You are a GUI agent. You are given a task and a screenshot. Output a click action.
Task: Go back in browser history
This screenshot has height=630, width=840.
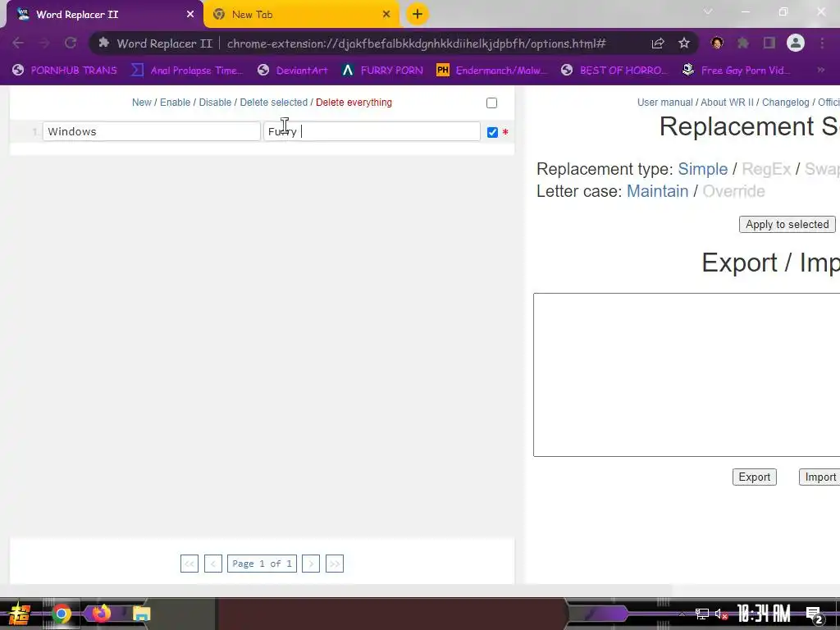coord(18,43)
